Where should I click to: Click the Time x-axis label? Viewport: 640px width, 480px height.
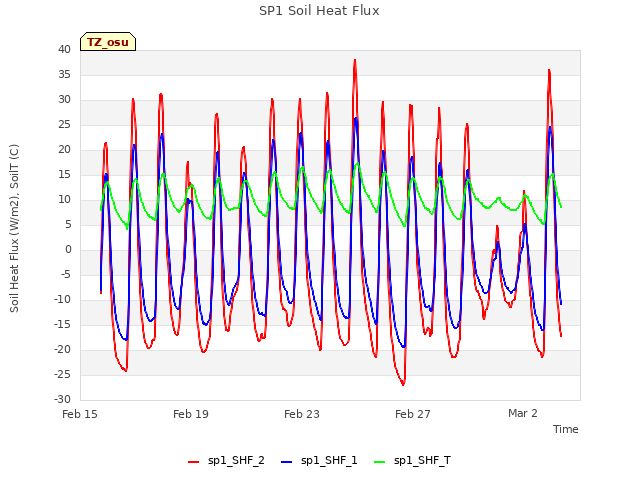coord(566,429)
